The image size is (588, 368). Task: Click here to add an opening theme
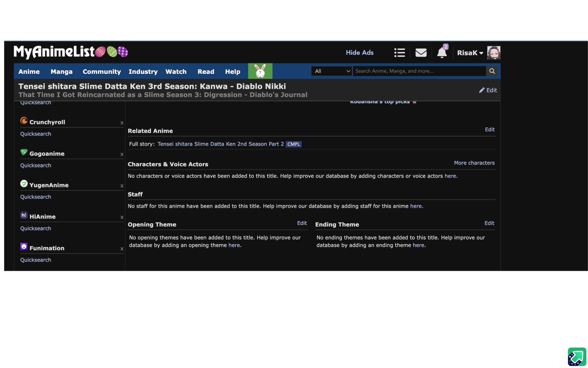coord(234,245)
